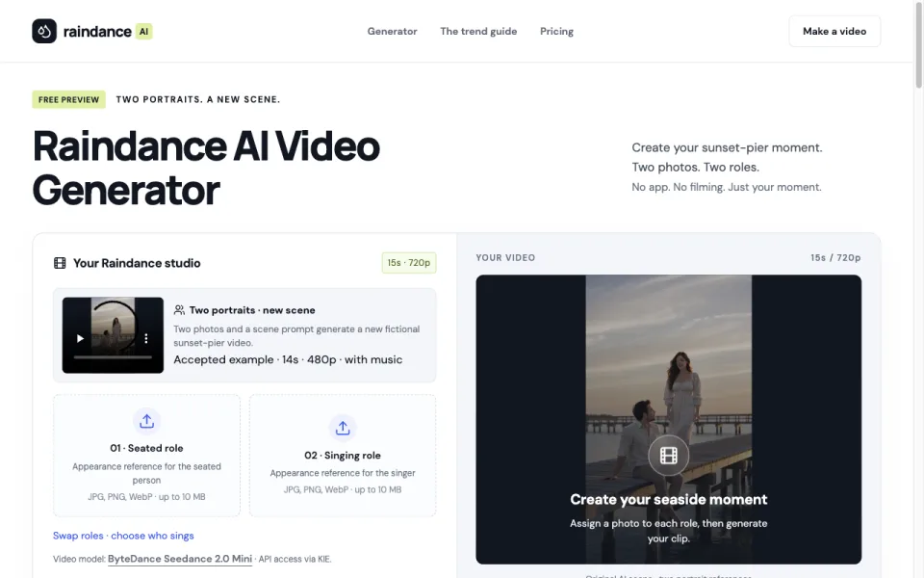Image resolution: width=924 pixels, height=578 pixels.
Task: Open the Pricing nav item
Action: point(557,31)
